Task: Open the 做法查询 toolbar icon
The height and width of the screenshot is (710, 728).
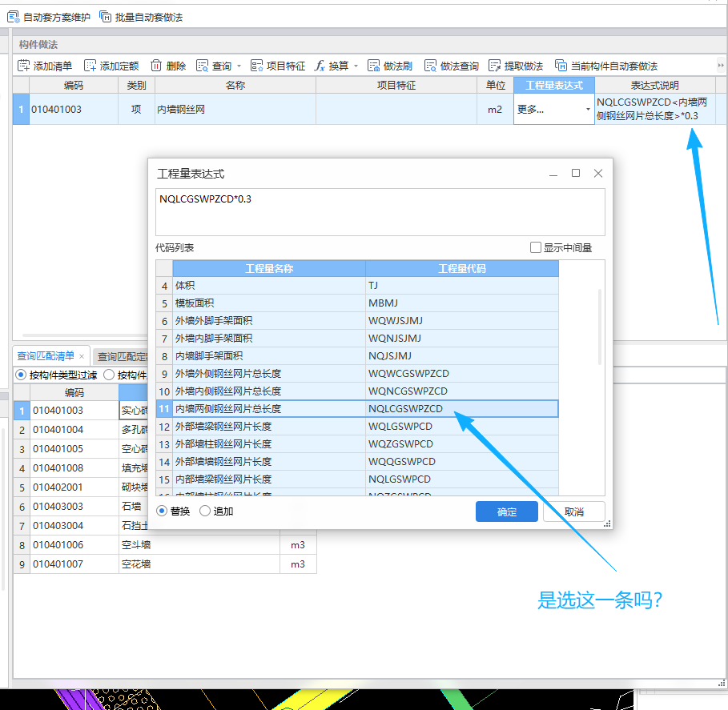Action: pyautogui.click(x=430, y=66)
